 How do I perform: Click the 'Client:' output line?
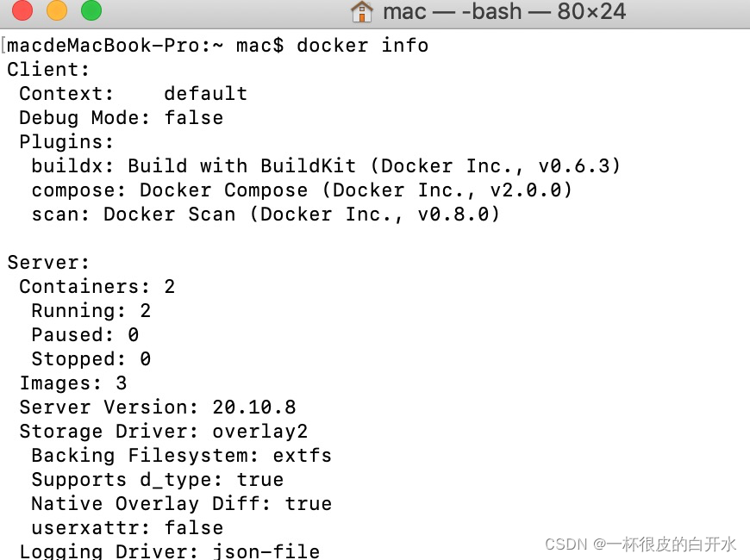click(47, 69)
